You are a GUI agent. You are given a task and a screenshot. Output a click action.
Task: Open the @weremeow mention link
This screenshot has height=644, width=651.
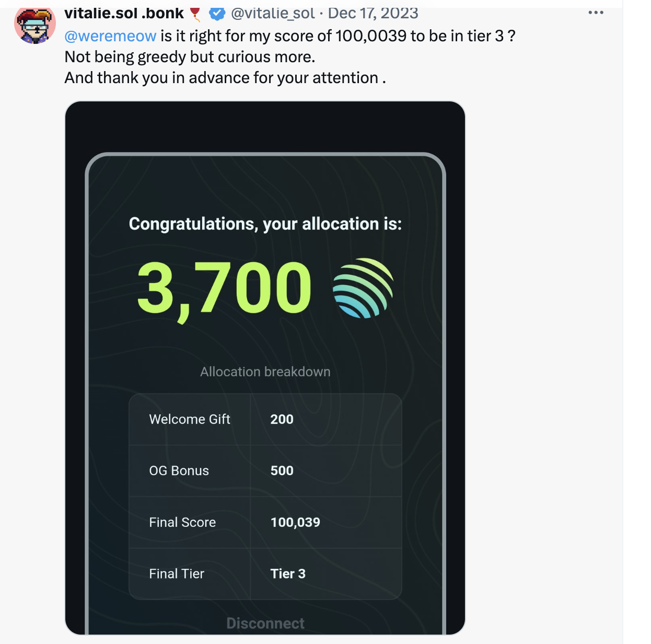tap(110, 36)
